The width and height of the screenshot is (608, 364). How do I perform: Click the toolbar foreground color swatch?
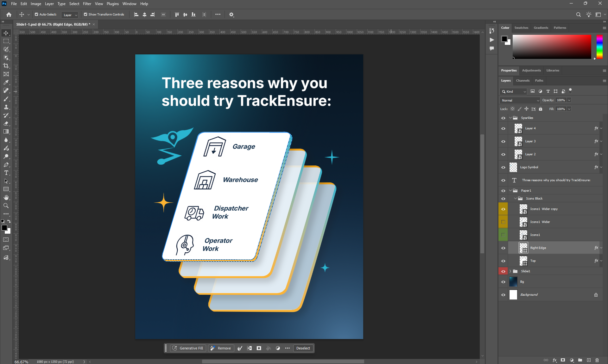(x=4, y=228)
